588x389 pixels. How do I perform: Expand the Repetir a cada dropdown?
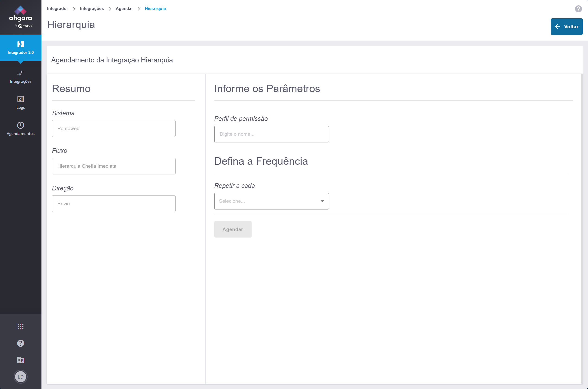click(271, 201)
